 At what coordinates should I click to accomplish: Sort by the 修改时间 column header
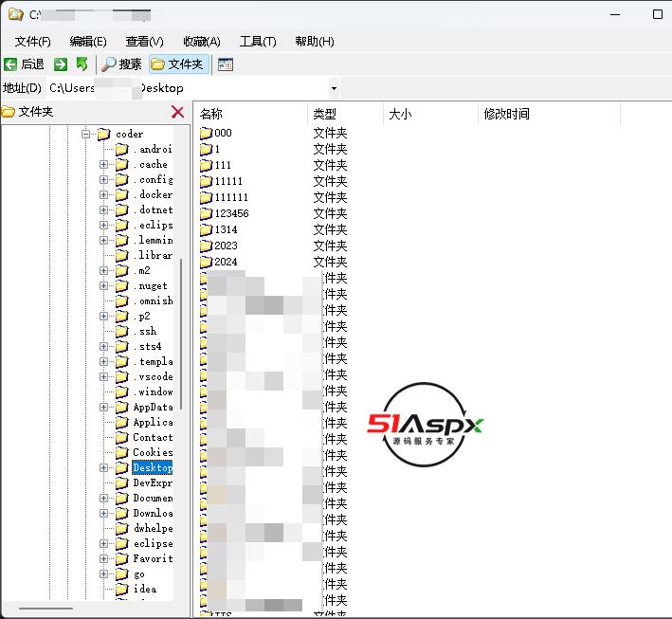549,114
